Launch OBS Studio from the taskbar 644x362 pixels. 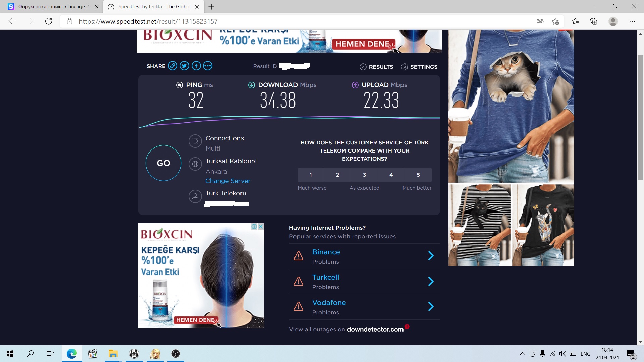175,354
